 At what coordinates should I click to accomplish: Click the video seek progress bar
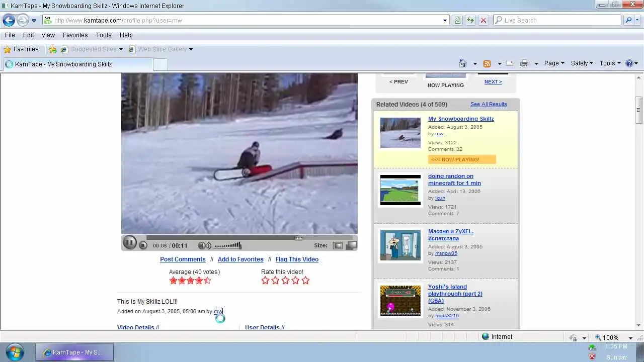[252, 238]
